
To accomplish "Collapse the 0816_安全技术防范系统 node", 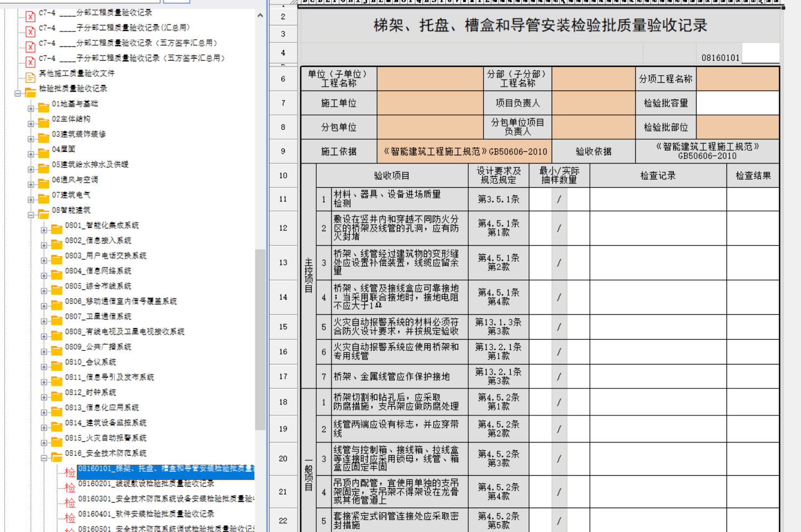I will [x=44, y=458].
